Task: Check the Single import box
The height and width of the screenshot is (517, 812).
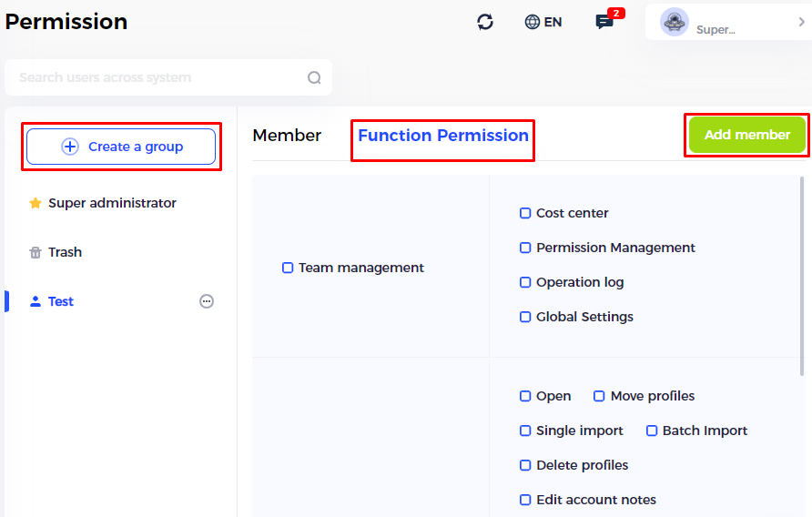Action: (525, 431)
